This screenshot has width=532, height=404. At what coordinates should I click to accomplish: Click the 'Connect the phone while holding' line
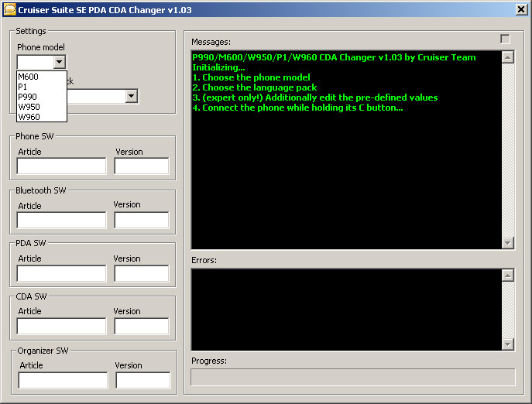(297, 108)
